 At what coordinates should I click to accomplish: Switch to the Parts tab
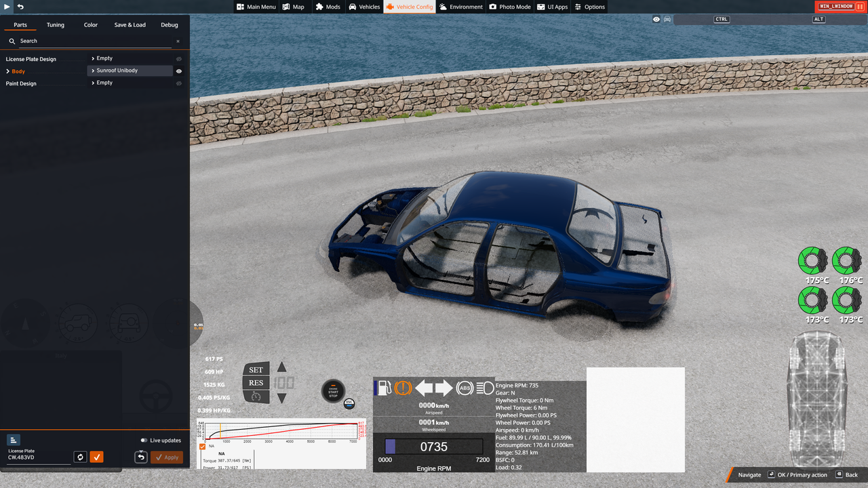[x=20, y=25]
